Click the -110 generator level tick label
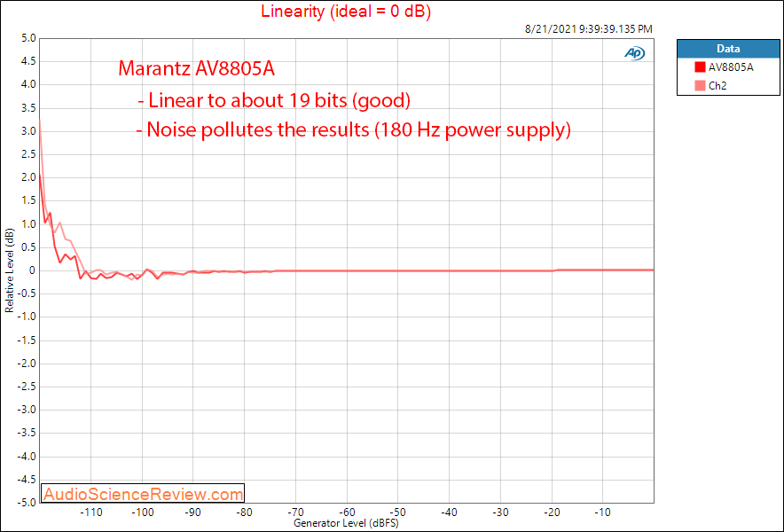The image size is (784, 532). coord(91,512)
